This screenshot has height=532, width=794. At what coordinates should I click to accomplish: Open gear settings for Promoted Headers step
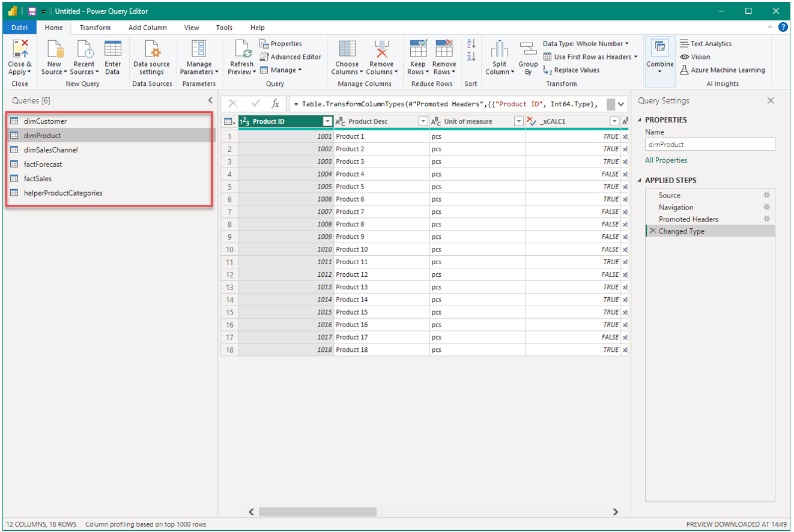766,219
